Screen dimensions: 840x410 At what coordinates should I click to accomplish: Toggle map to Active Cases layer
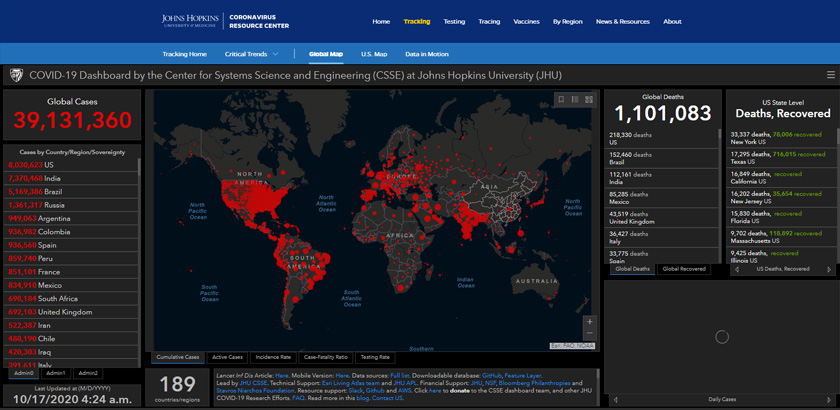coord(228,357)
